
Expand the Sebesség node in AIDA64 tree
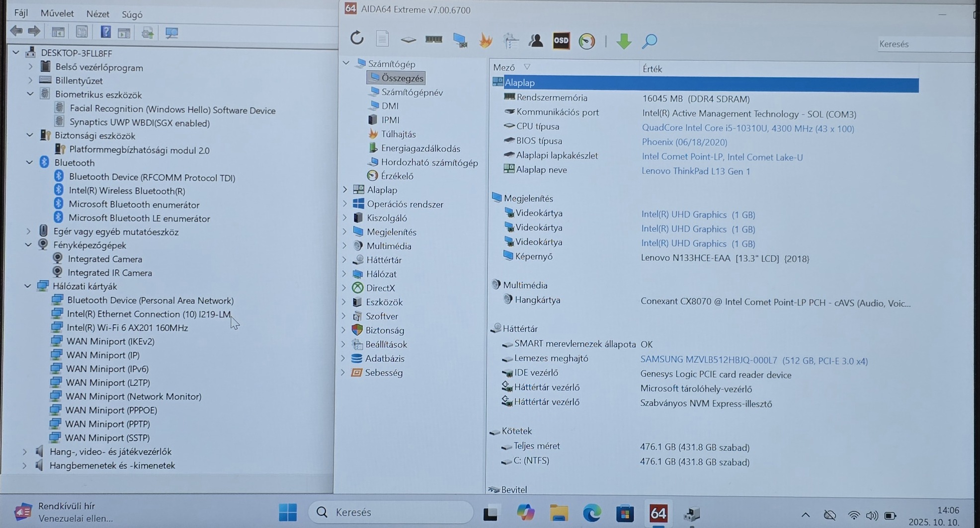(x=343, y=372)
